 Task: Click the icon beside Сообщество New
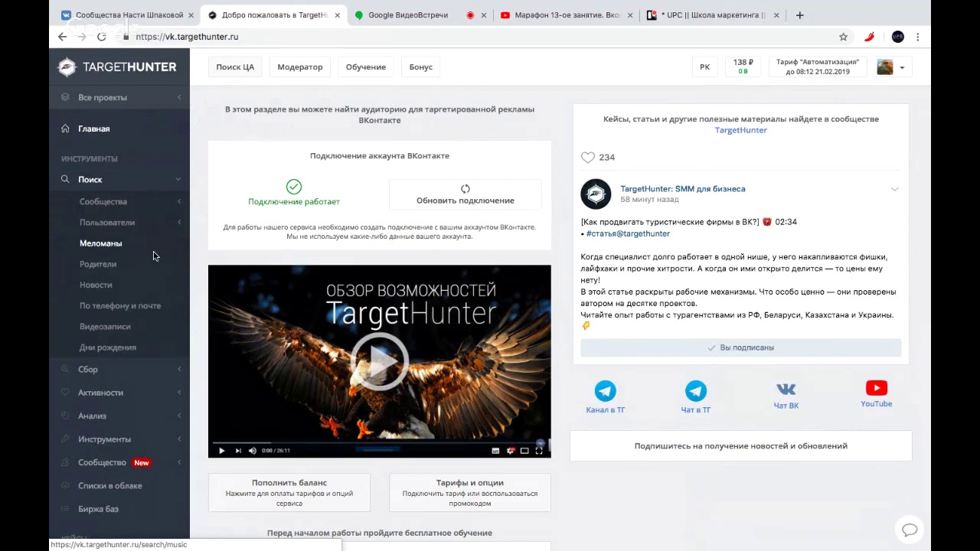pyautogui.click(x=65, y=462)
